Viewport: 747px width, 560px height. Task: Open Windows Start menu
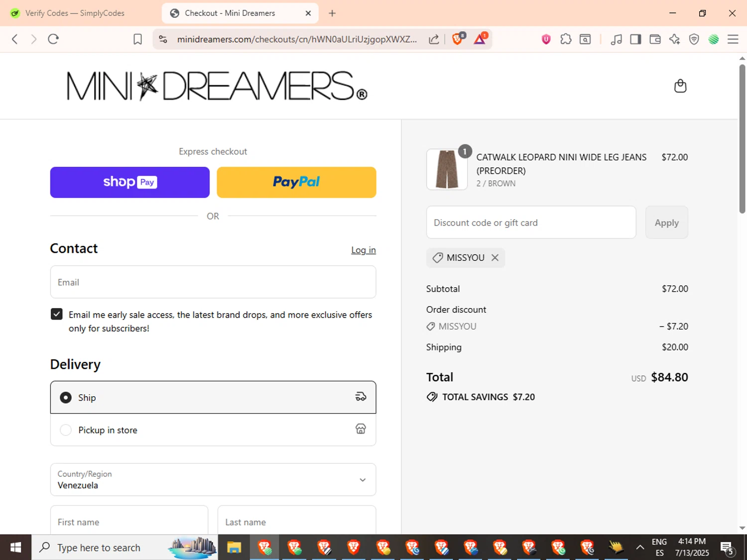click(x=15, y=548)
